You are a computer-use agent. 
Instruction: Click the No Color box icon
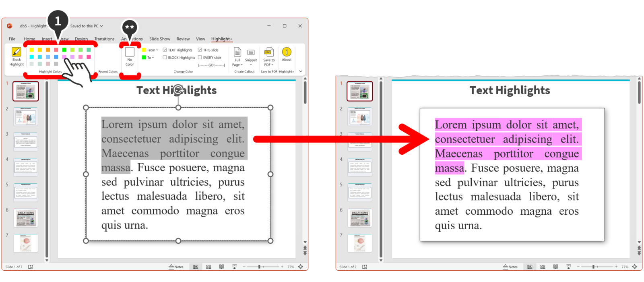point(130,52)
